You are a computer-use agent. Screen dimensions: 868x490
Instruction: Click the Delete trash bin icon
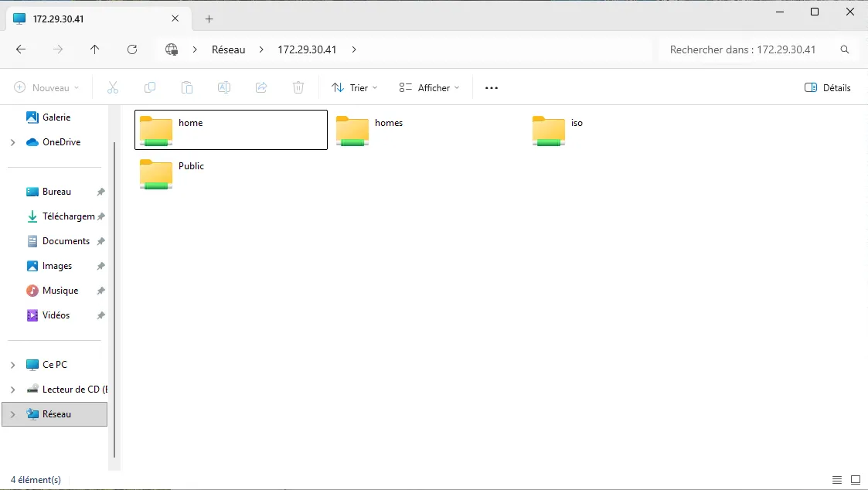pos(298,88)
